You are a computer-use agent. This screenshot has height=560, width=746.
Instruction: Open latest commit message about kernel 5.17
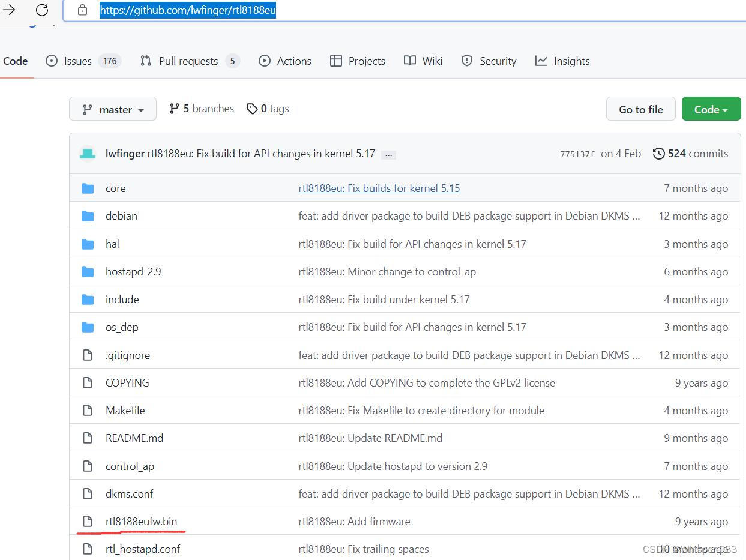click(x=261, y=154)
